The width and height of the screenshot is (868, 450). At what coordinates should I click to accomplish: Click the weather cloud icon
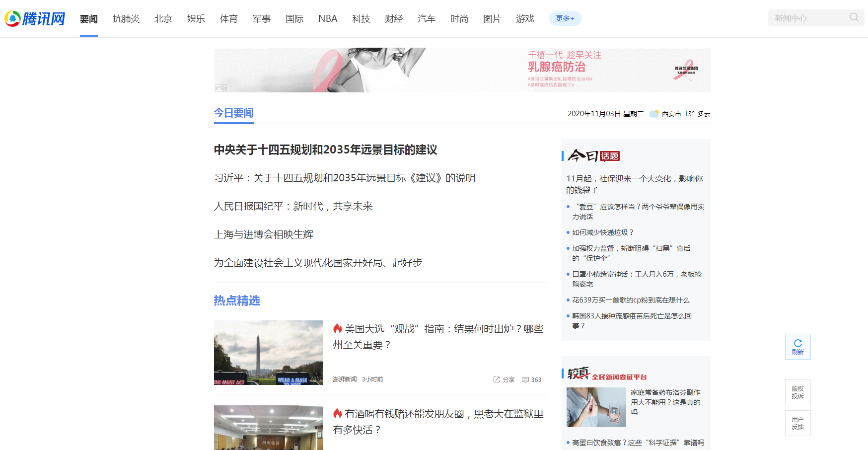pyautogui.click(x=654, y=114)
